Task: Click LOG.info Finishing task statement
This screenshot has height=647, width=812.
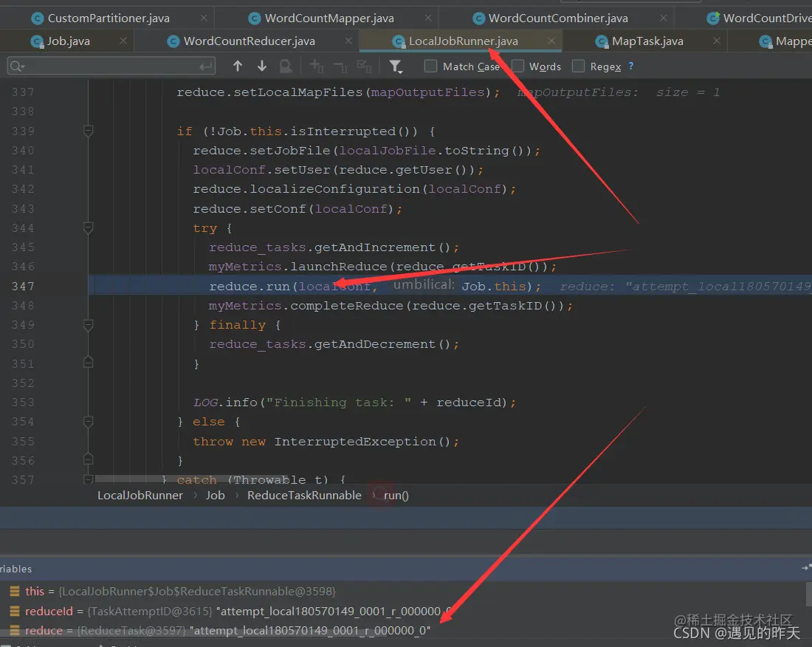Action: coord(355,403)
